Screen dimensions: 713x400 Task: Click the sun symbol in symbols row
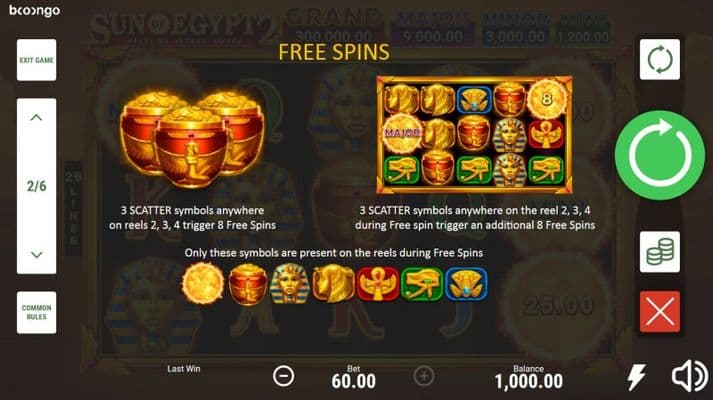point(203,283)
